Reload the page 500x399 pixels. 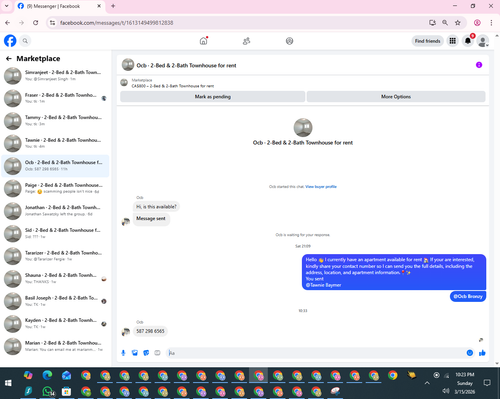(35, 23)
